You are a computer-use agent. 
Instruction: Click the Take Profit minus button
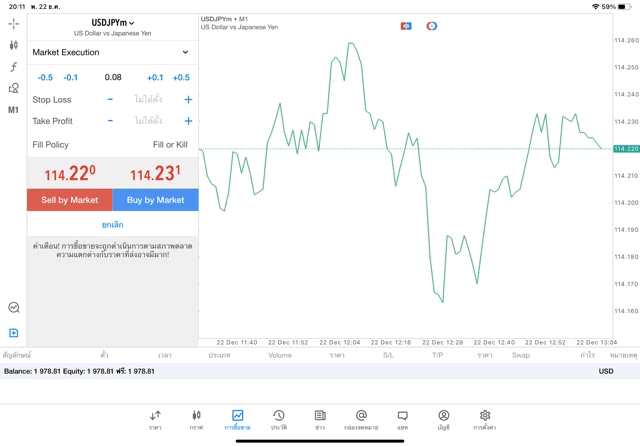click(x=110, y=120)
